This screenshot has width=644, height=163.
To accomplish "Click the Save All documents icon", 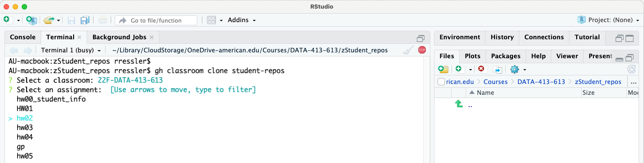I will click(85, 20).
